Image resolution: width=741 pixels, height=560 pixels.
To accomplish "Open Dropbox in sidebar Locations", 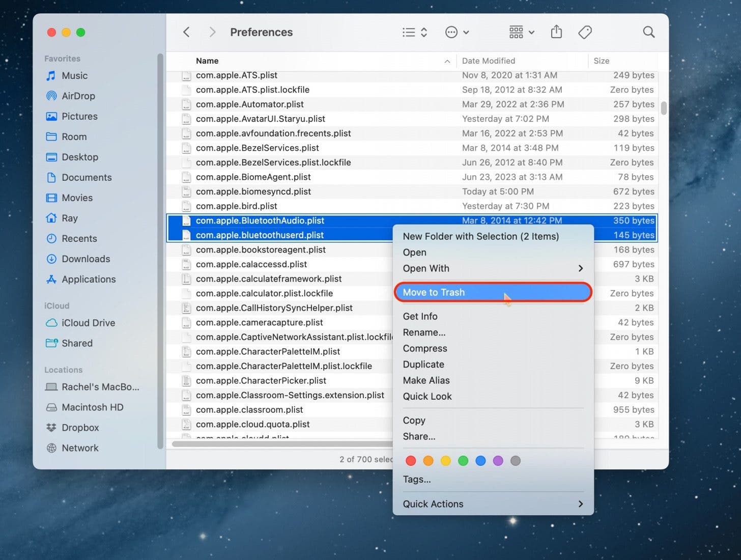I will pyautogui.click(x=80, y=428).
